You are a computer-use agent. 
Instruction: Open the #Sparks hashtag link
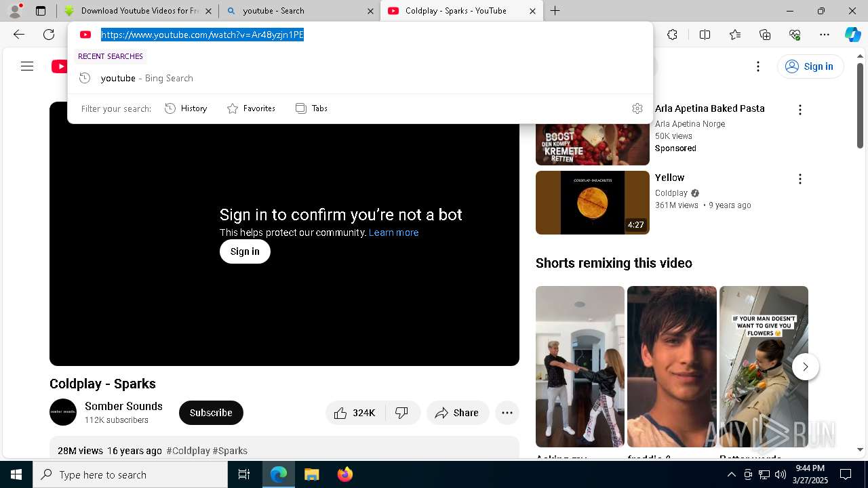pos(230,451)
